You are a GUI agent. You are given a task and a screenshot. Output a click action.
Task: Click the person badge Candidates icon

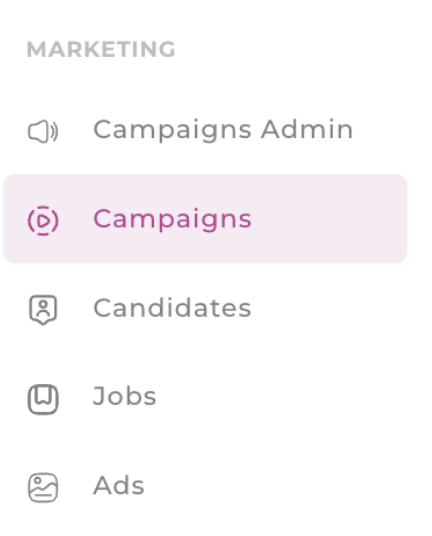point(43,309)
